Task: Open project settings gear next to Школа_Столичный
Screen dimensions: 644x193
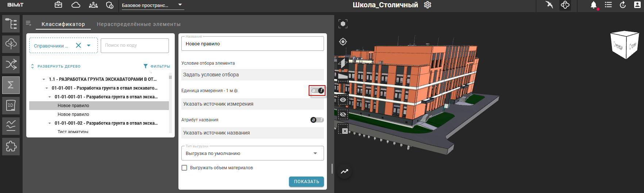Action: click(x=428, y=5)
